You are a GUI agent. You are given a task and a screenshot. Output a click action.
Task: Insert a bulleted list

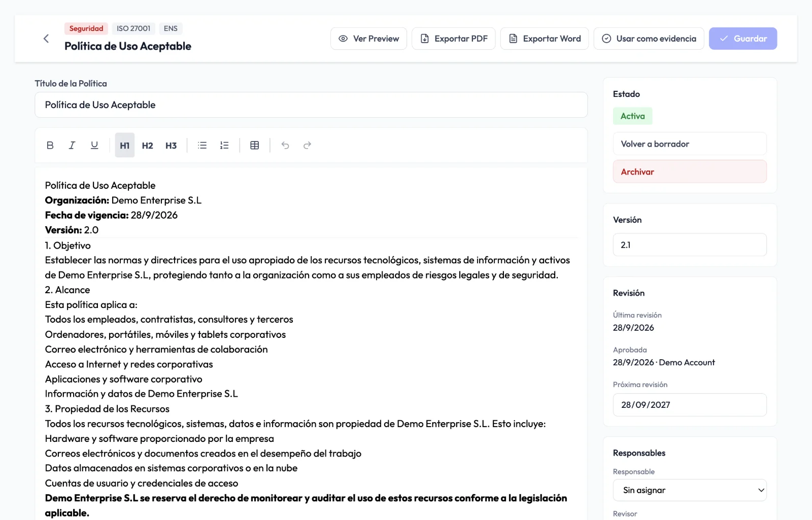(x=202, y=145)
